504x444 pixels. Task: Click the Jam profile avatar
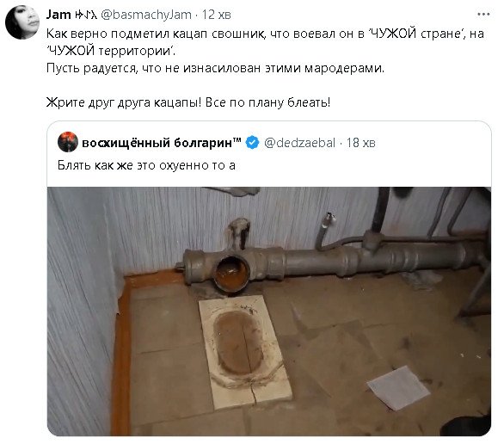[x=22, y=22]
